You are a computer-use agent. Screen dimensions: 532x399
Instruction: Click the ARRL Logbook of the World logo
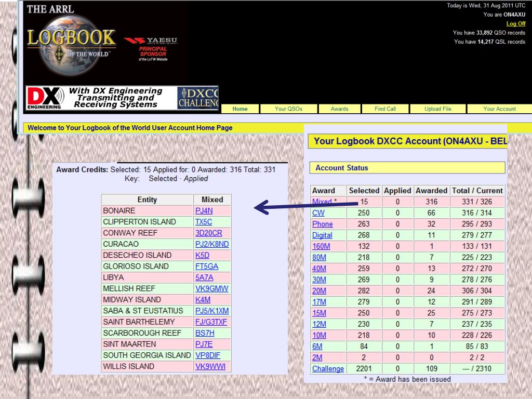click(70, 42)
